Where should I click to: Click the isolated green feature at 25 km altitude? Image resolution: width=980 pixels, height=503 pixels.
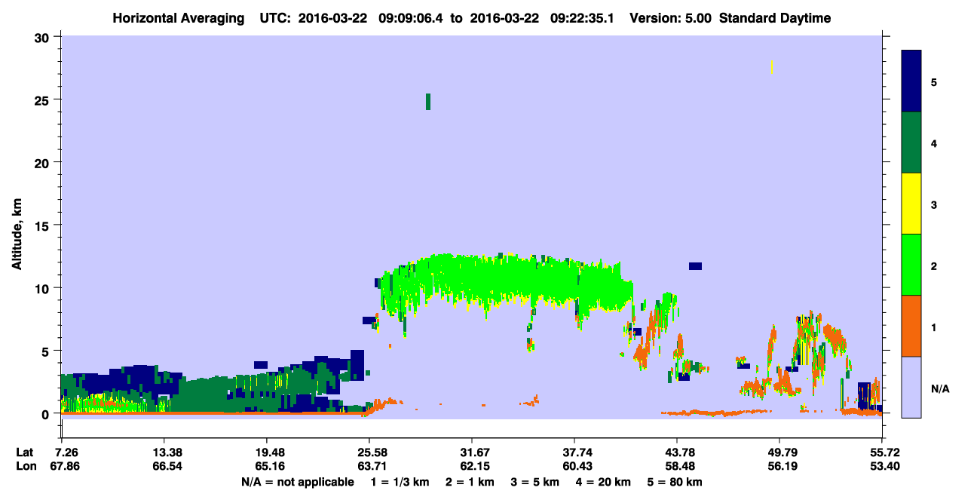pyautogui.click(x=428, y=102)
